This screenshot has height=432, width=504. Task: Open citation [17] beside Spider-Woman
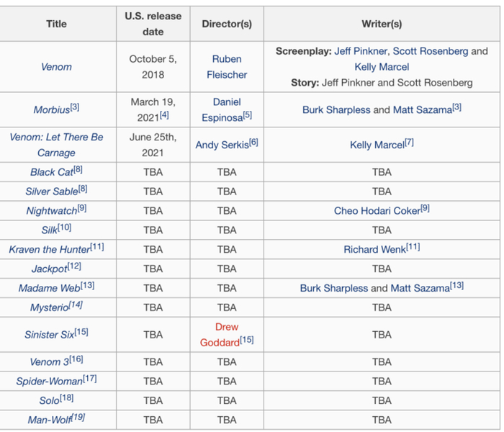[90, 378]
